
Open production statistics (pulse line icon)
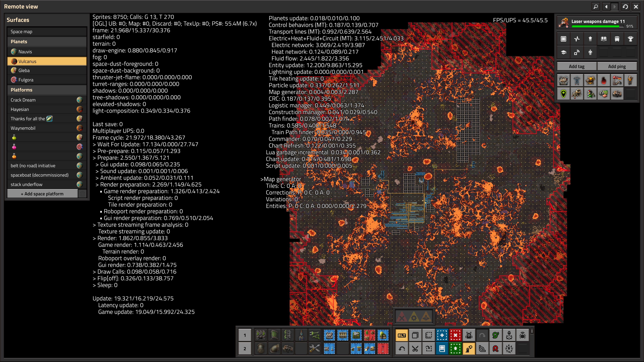pyautogui.click(x=577, y=39)
